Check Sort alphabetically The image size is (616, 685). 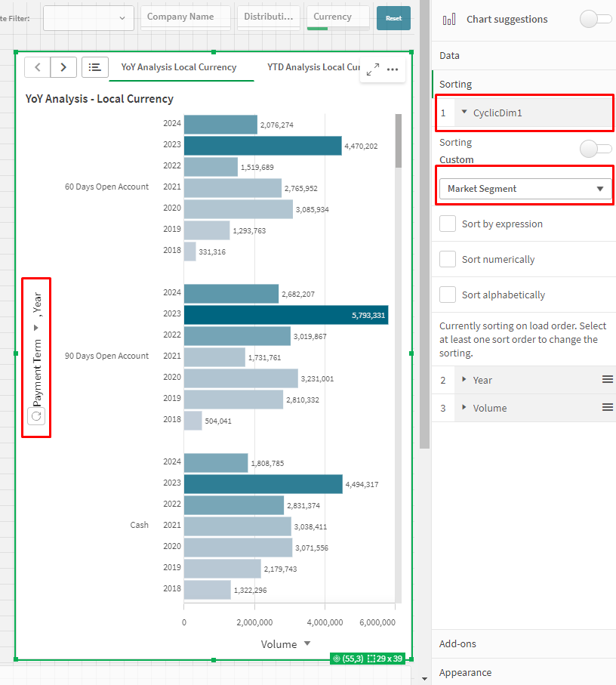(448, 295)
